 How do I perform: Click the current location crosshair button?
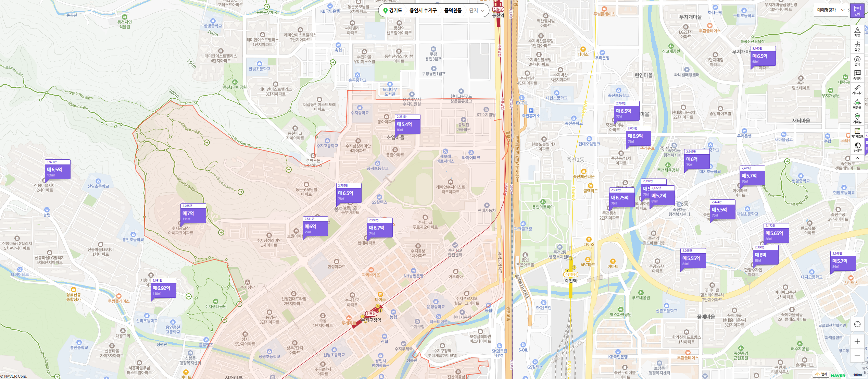point(857,324)
